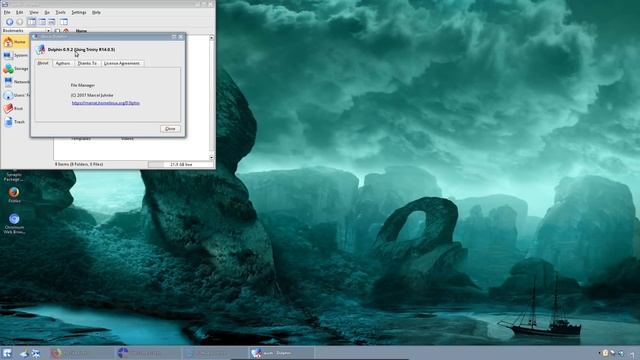Open Home bookmark in the Dolphin sidebar
The width and height of the screenshot is (640, 360).
15,42
